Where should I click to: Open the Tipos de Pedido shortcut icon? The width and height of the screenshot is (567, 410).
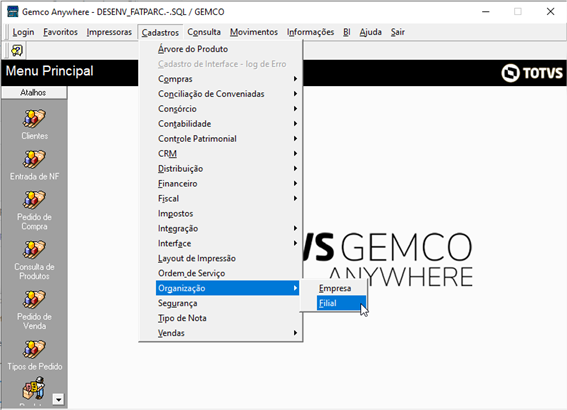coord(34,349)
